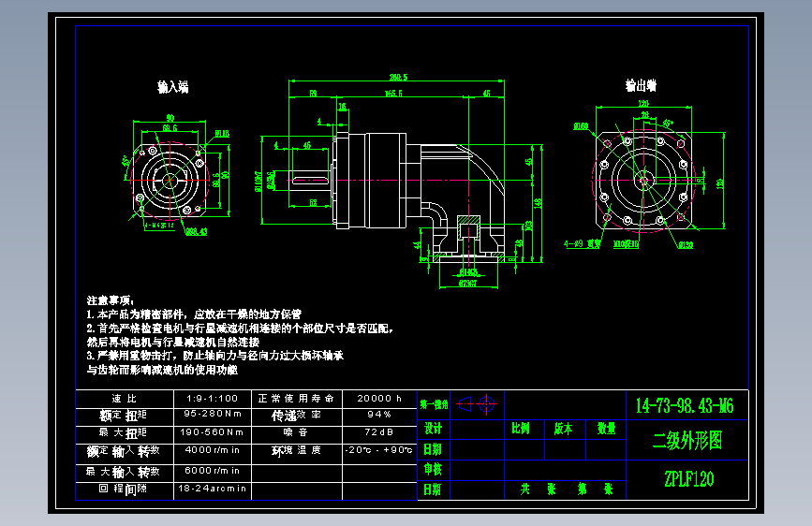The width and height of the screenshot is (812, 526).
Task: Select the 输出端 view label
Action: click(642, 85)
